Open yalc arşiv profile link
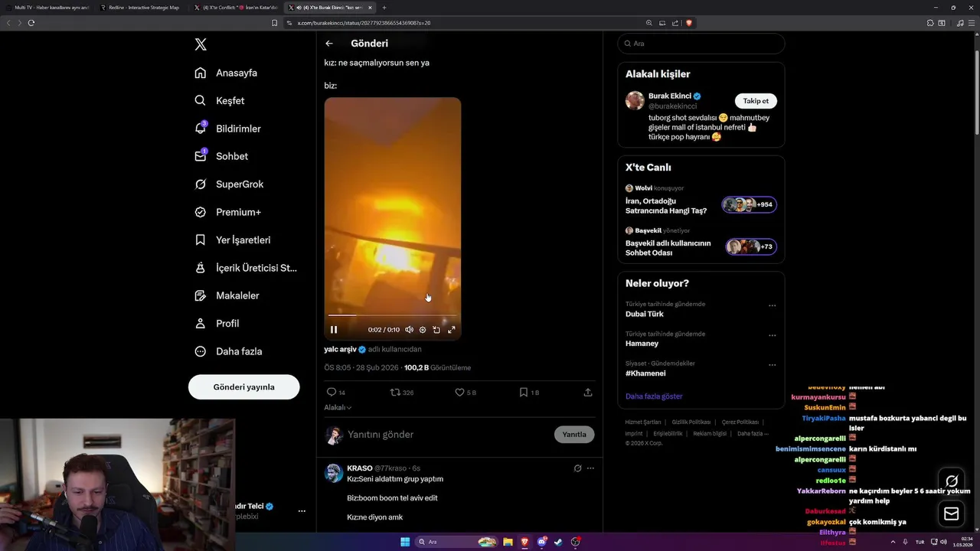 pyautogui.click(x=340, y=349)
